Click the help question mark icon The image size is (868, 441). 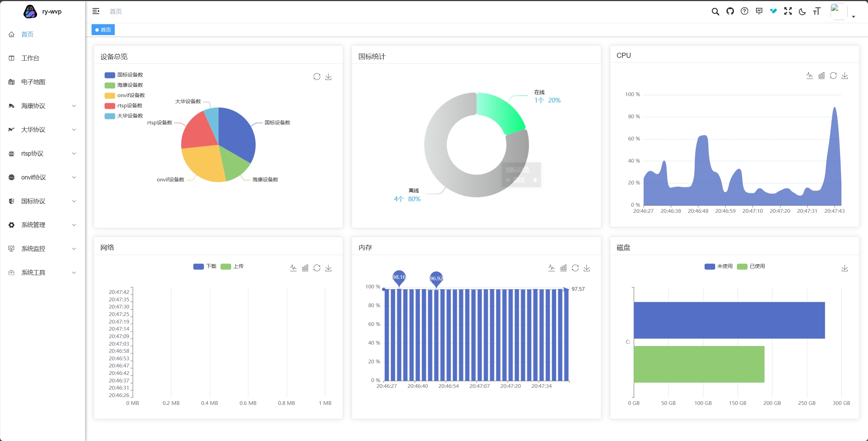(744, 12)
